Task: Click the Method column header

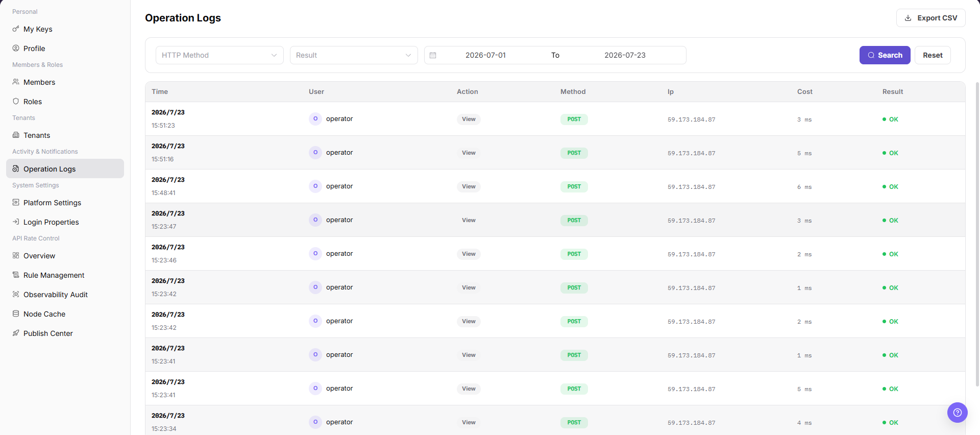Action: tap(573, 91)
